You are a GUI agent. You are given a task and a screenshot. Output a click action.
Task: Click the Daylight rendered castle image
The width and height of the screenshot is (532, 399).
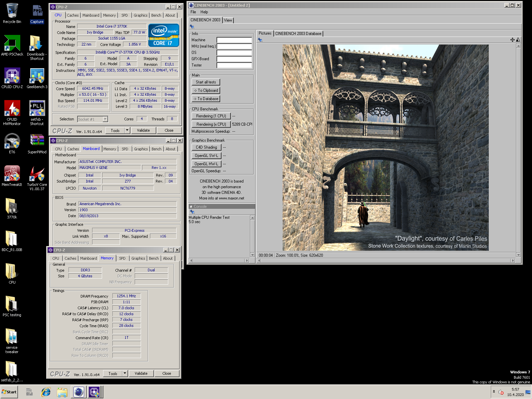coord(386,148)
